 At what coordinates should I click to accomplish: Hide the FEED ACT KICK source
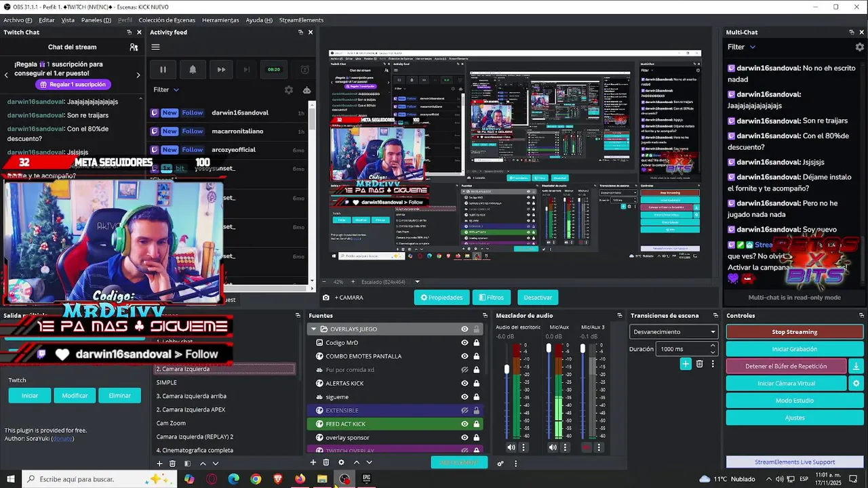click(x=465, y=424)
